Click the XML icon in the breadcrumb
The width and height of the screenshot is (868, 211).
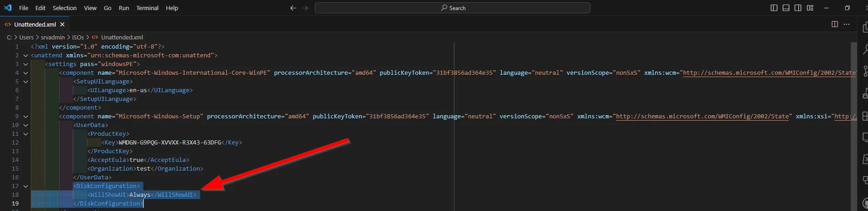(95, 37)
